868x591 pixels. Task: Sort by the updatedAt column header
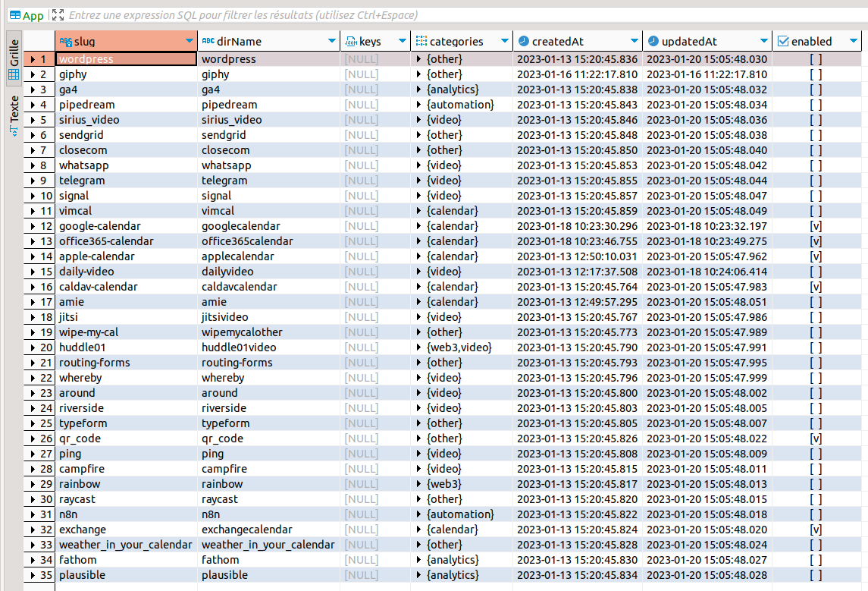click(707, 41)
